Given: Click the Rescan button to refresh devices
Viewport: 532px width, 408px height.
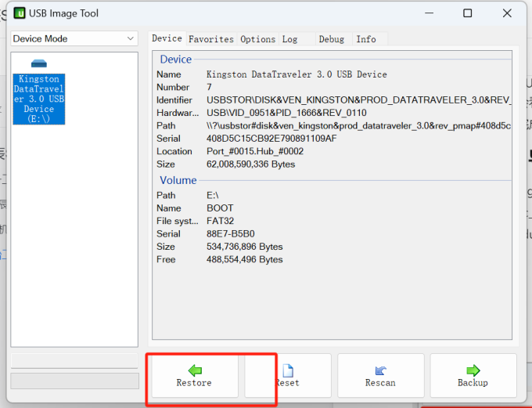Looking at the screenshot, I should click(x=380, y=375).
